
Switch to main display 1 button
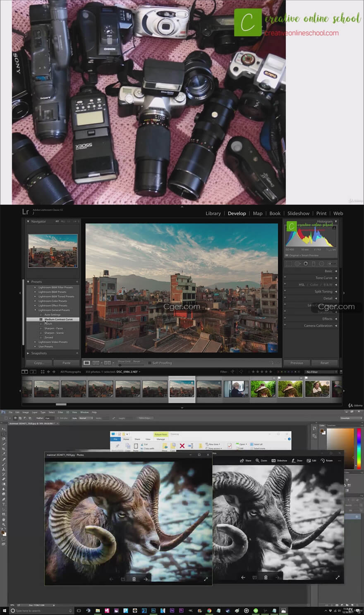pos(25,372)
